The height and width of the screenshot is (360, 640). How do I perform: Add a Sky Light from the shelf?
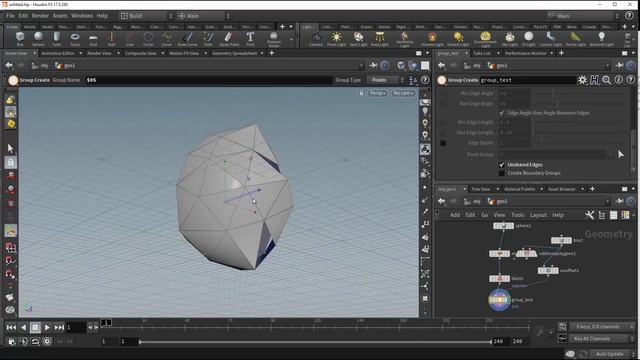[509, 39]
